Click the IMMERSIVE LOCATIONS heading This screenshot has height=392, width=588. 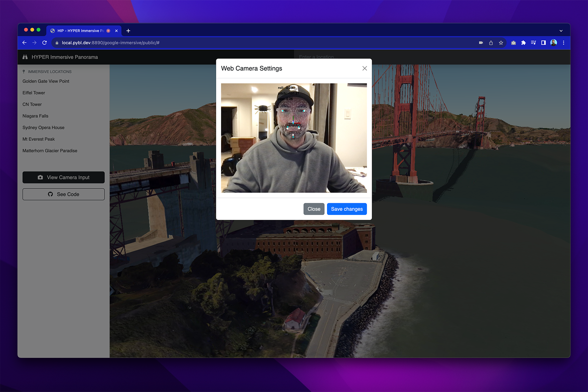click(x=50, y=72)
